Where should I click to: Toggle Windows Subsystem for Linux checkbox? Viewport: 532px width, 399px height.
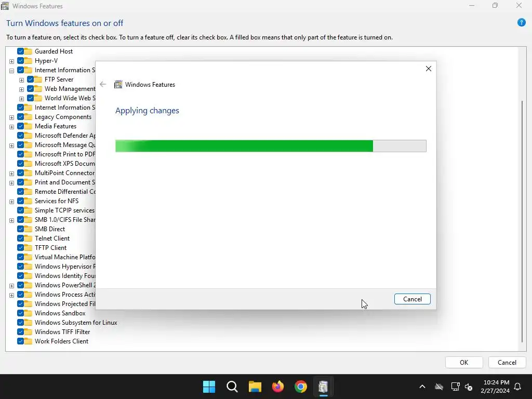(20, 322)
